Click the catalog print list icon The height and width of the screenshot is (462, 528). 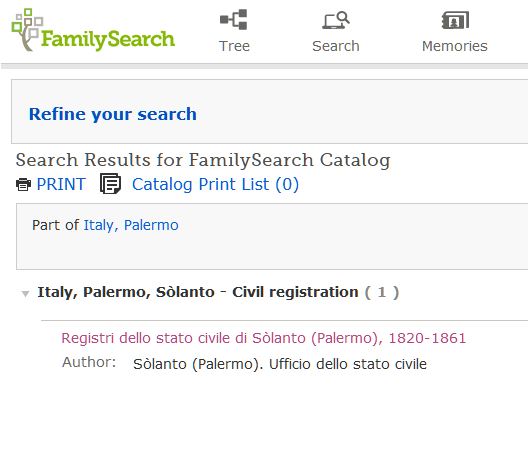tap(110, 184)
